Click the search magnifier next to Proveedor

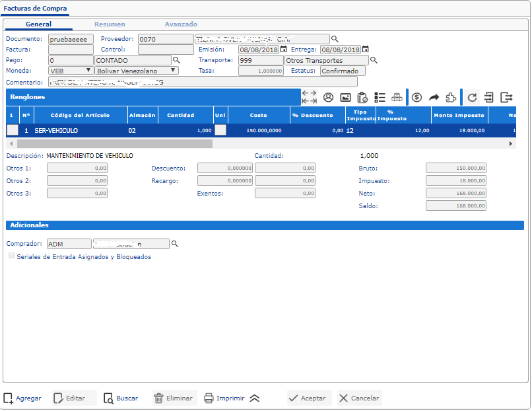[335, 39]
